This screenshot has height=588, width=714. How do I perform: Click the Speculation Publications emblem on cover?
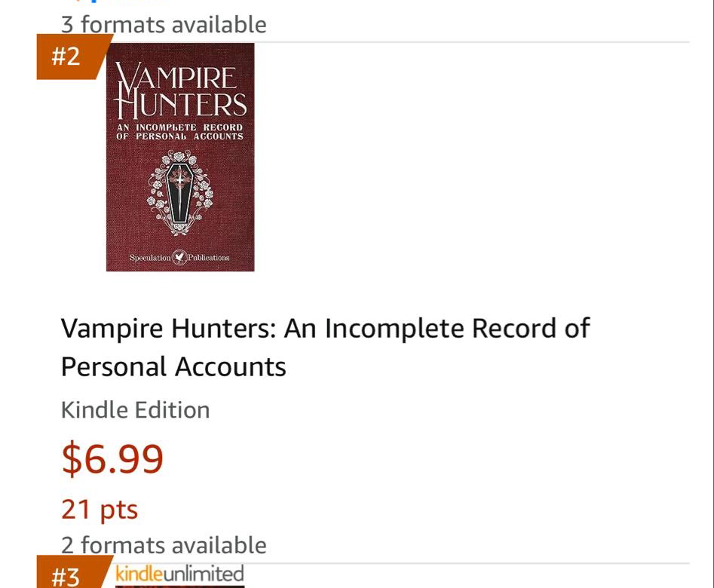tap(179, 257)
